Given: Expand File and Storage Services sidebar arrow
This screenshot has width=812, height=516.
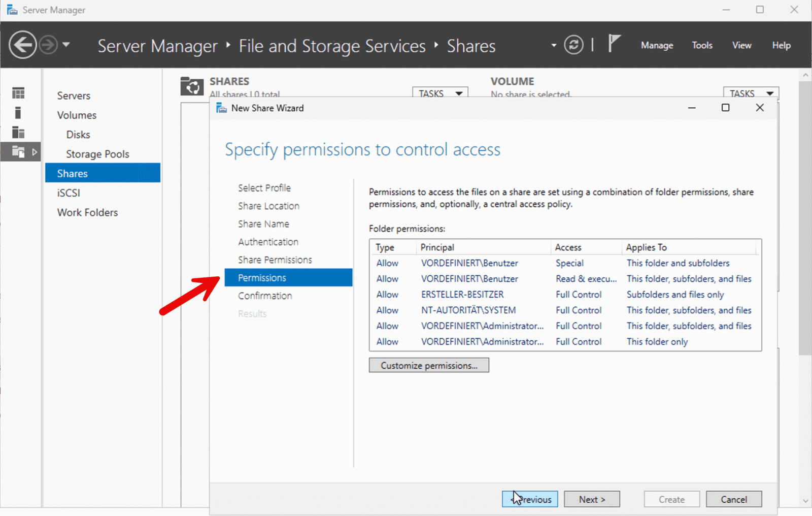Looking at the screenshot, I should click(35, 152).
